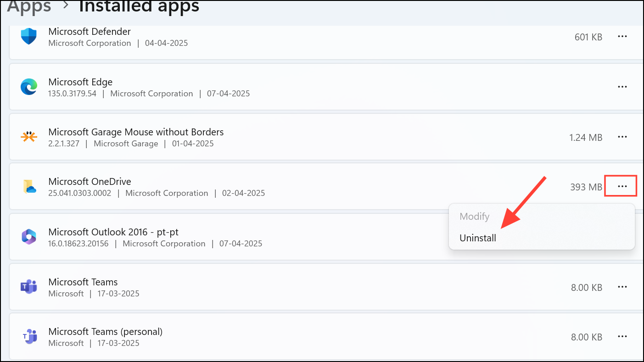The width and height of the screenshot is (644, 362).
Task: Open more options for Mouse without Borders
Action: pyautogui.click(x=622, y=137)
